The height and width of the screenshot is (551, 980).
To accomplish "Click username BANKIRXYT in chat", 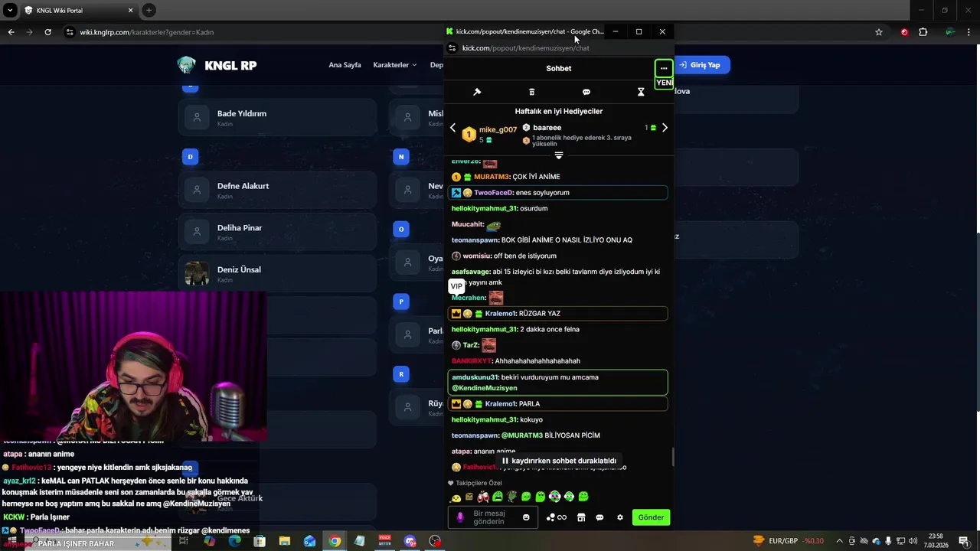I will pyautogui.click(x=471, y=361).
